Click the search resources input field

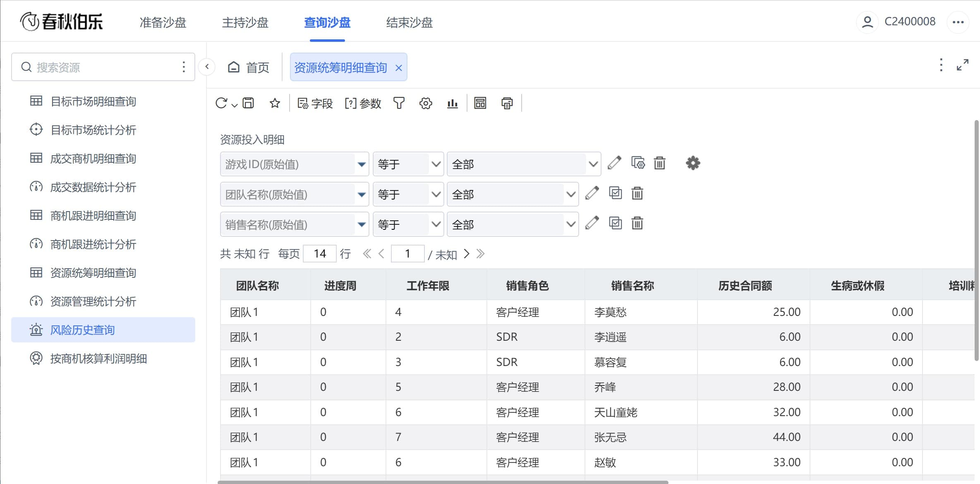[x=103, y=67]
